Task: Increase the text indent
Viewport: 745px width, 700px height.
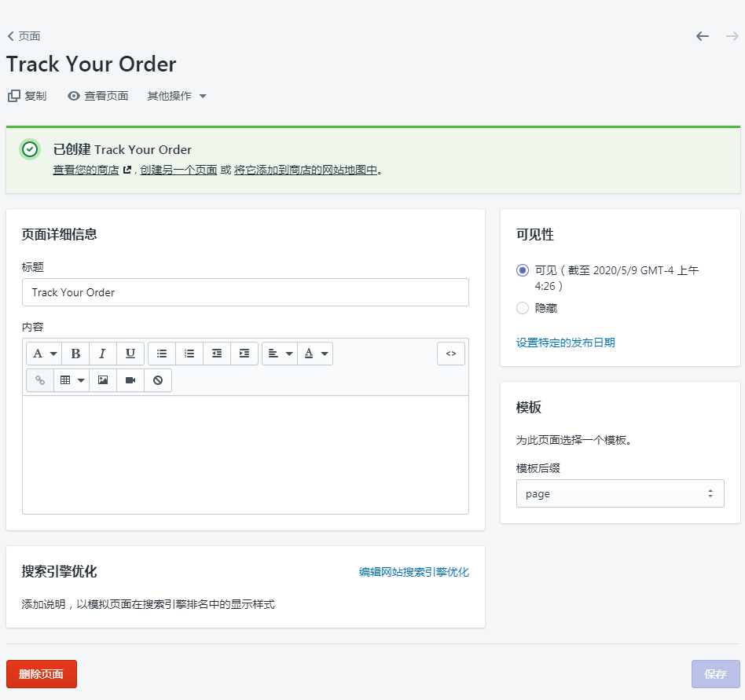Action: pos(243,354)
